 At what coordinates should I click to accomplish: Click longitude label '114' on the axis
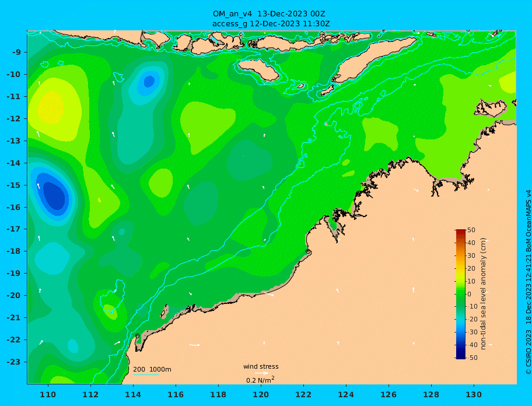coord(133,394)
